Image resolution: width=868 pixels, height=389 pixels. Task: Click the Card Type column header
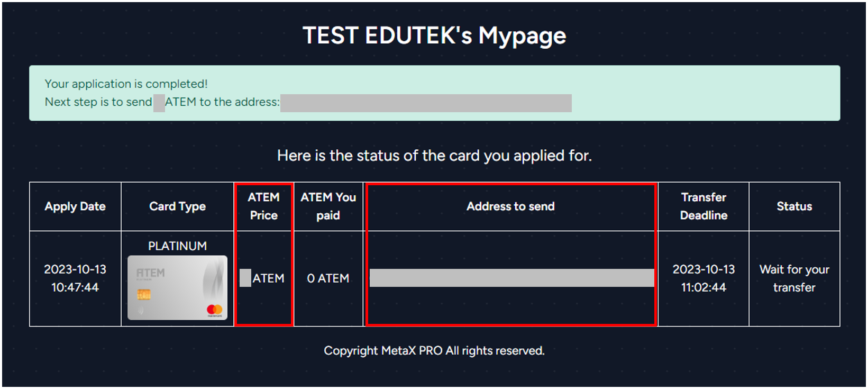pyautogui.click(x=177, y=206)
